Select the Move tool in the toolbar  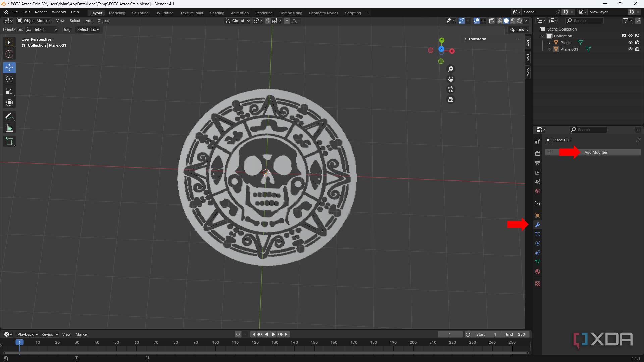tap(9, 67)
